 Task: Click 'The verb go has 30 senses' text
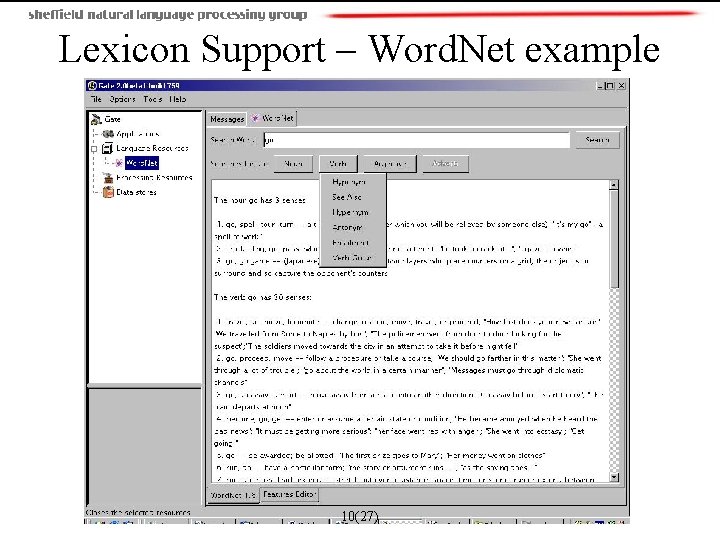[263, 298]
